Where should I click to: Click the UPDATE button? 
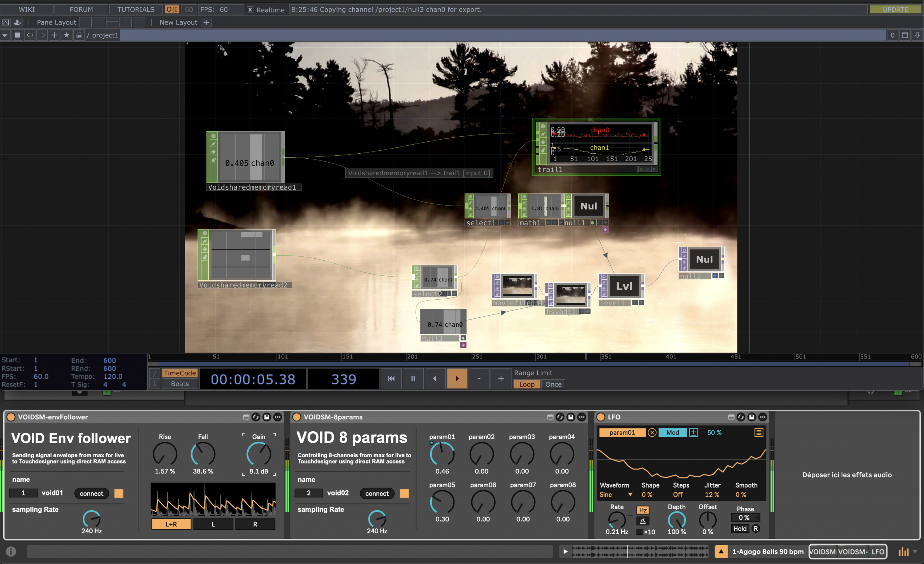(x=895, y=9)
